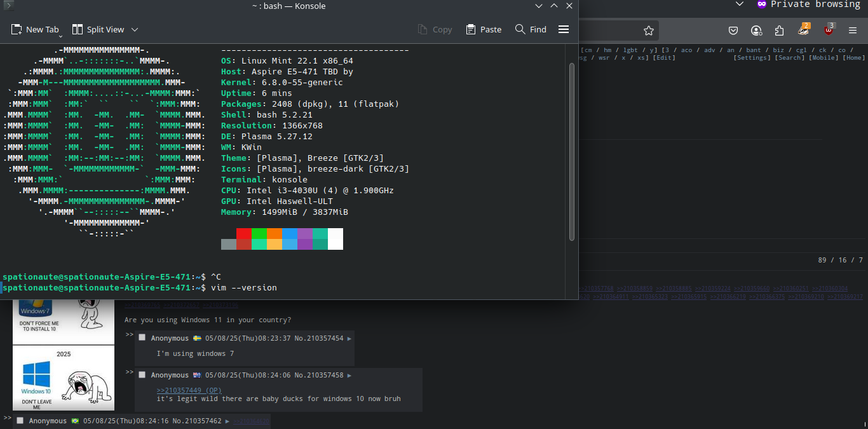Screen dimensions: 868x429
Task: Click the >>210357768 backlink
Action: [596, 289]
